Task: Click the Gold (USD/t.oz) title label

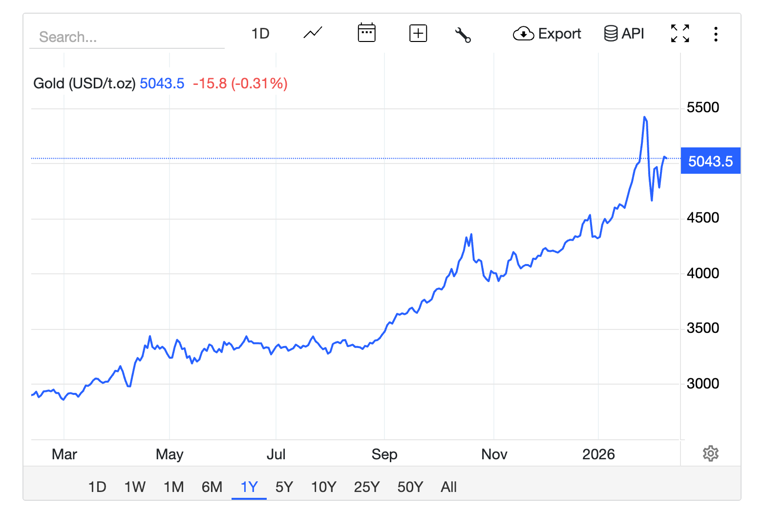Action: (85, 83)
